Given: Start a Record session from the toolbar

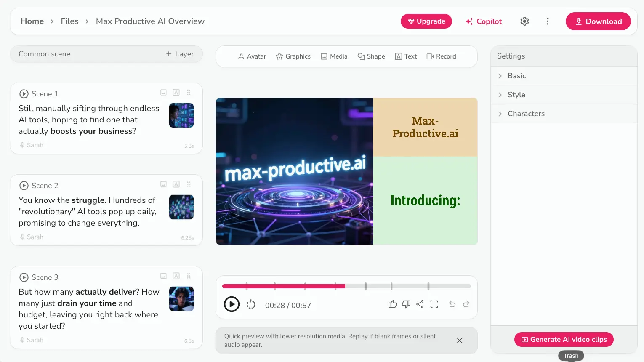Looking at the screenshot, I should tap(441, 56).
